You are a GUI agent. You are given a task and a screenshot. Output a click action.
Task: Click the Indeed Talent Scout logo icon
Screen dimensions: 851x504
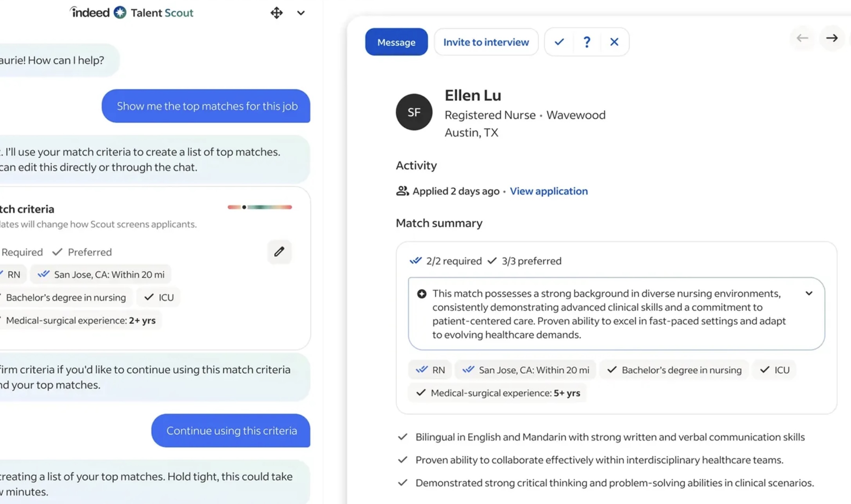click(x=120, y=13)
